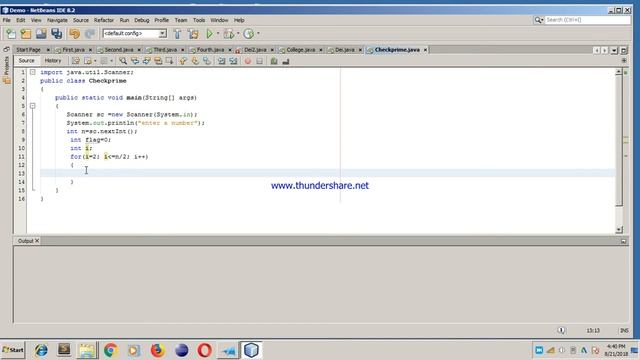The width and height of the screenshot is (640, 360).
Task: Click the Windows Start button
Action: (13, 350)
